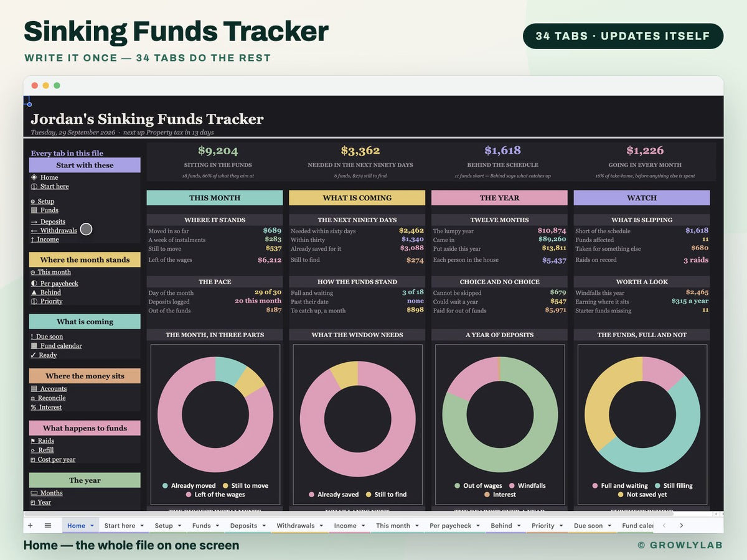Go to the Ready sidebar link
747x560 pixels.
44,355
